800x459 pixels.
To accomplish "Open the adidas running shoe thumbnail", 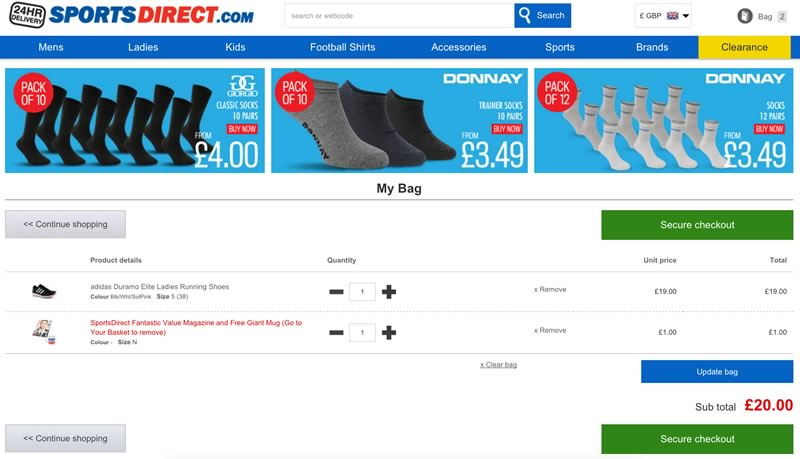I will coord(44,291).
